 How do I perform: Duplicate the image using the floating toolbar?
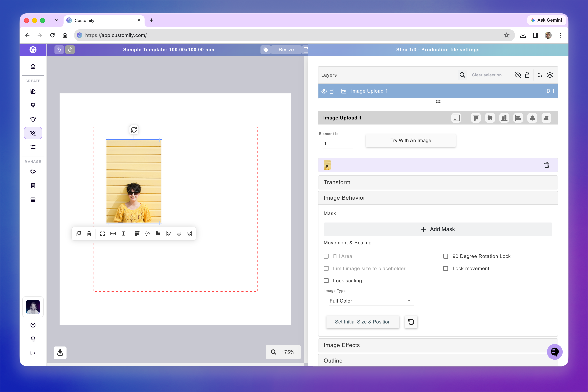(x=78, y=233)
